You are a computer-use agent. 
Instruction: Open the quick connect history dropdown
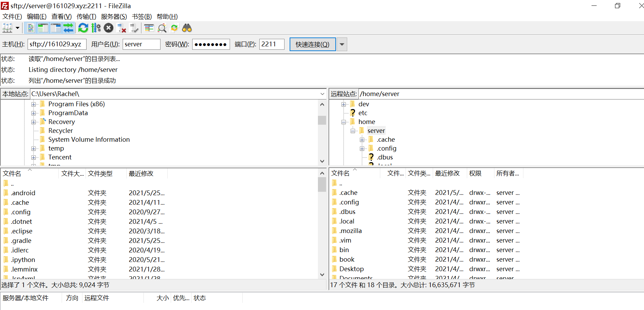342,44
